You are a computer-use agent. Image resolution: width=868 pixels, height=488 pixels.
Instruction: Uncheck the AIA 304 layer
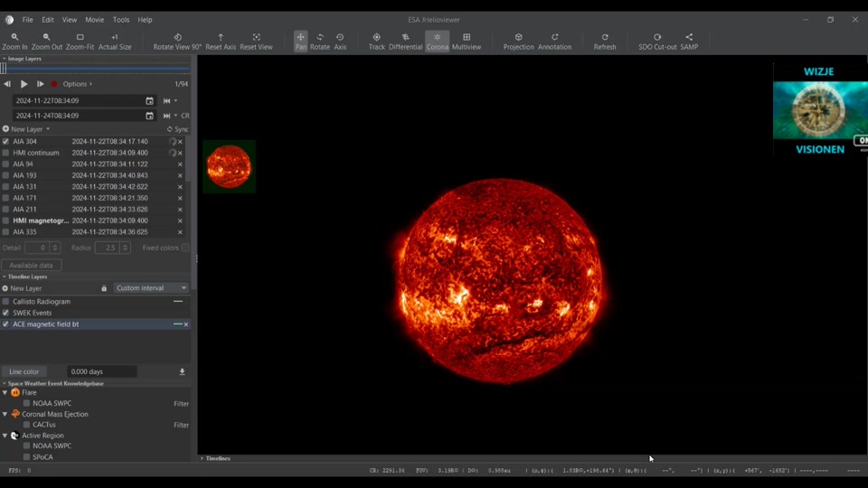(x=6, y=142)
